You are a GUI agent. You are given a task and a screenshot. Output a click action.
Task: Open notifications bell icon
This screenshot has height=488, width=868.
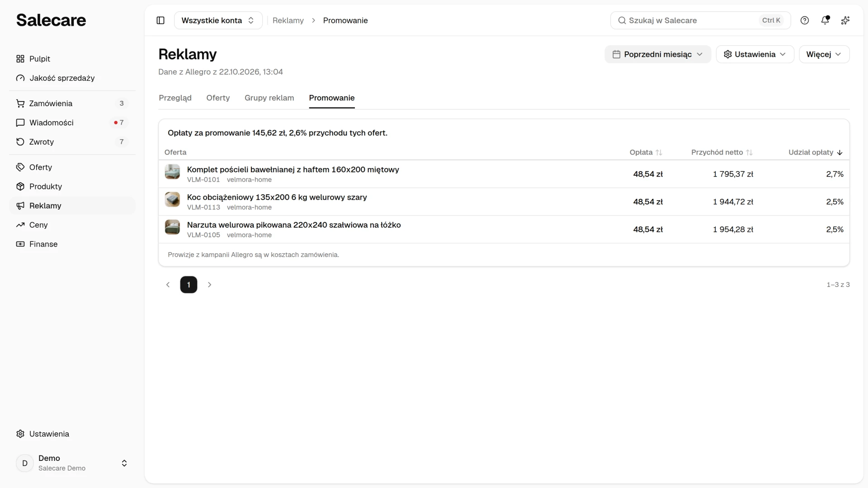825,20
